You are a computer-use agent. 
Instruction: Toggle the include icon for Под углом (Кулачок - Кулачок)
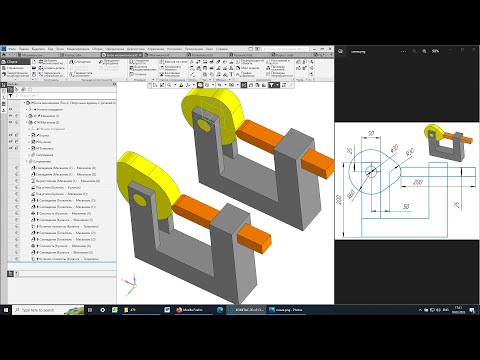tap(17, 187)
